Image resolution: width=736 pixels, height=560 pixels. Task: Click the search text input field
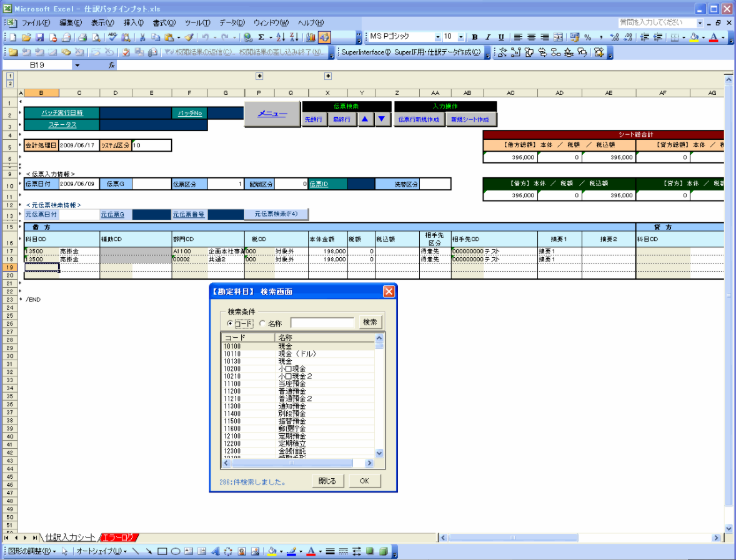322,323
